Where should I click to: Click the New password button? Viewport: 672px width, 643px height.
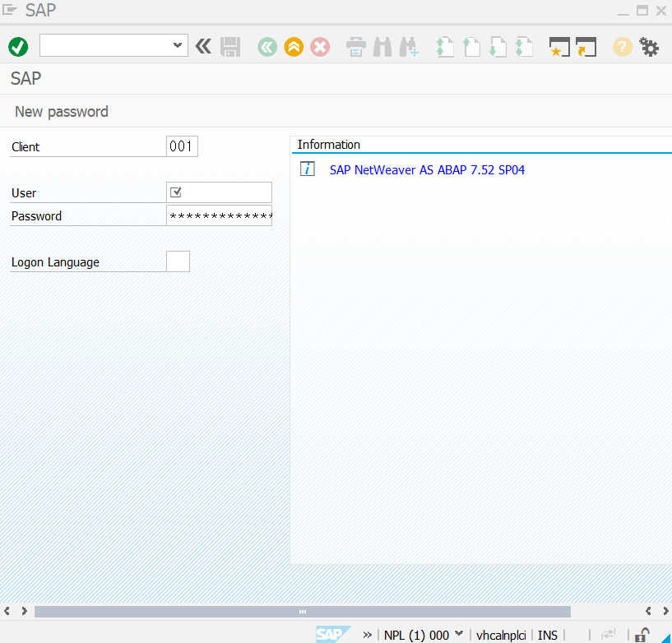click(x=62, y=112)
